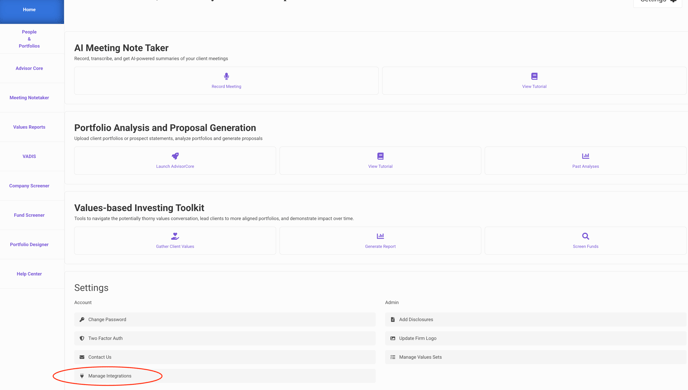This screenshot has height=390, width=688.
Task: Click the Gather Client Values hand icon
Action: (x=175, y=236)
